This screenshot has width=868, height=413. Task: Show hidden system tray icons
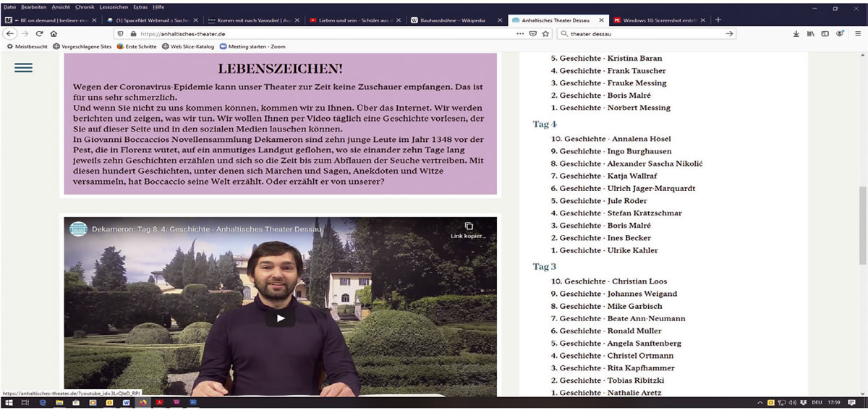[x=760, y=402]
